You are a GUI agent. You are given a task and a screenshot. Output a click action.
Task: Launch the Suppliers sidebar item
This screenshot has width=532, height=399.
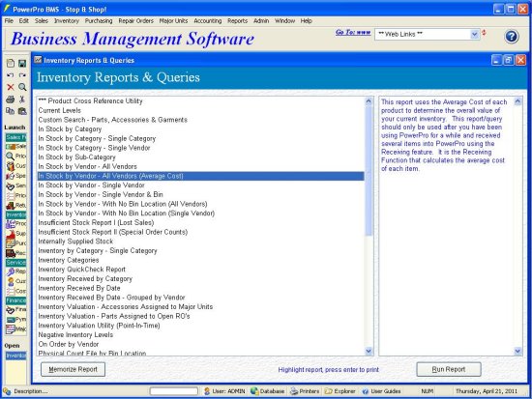pos(15,233)
